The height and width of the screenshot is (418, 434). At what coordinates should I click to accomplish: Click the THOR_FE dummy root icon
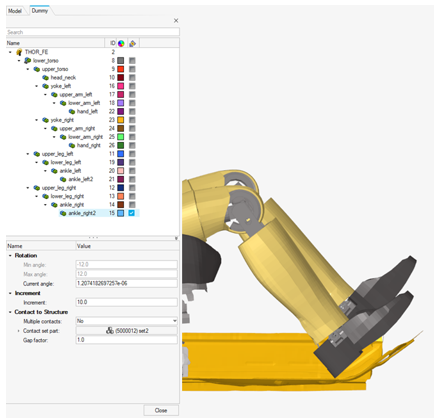point(19,52)
